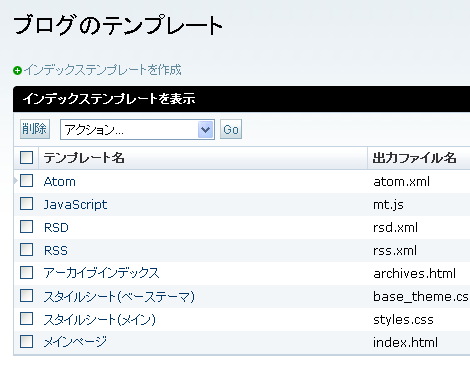Image resolution: width=470 pixels, height=373 pixels.
Task: Click the テンプレート名 column header
Action: 84,158
